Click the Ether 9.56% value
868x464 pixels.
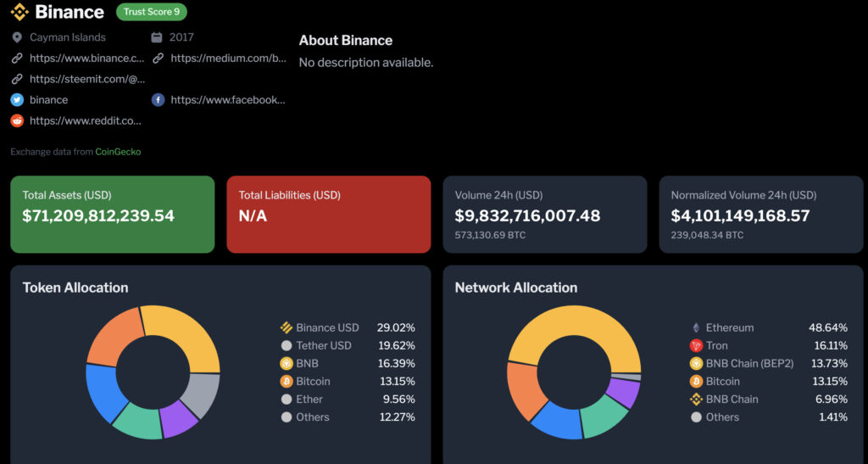tap(399, 400)
